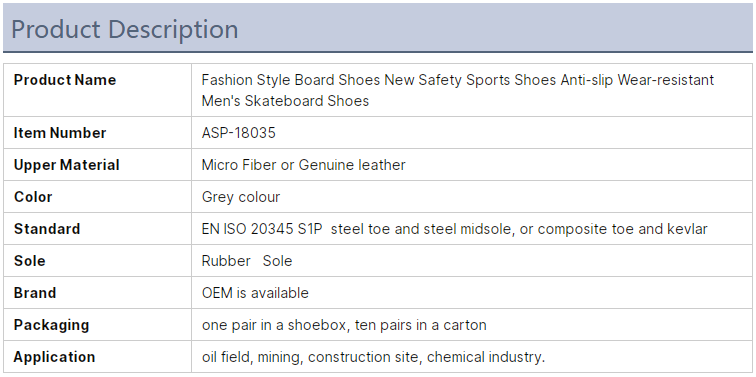
Task: Select the Upper Material label
Action: 67,165
